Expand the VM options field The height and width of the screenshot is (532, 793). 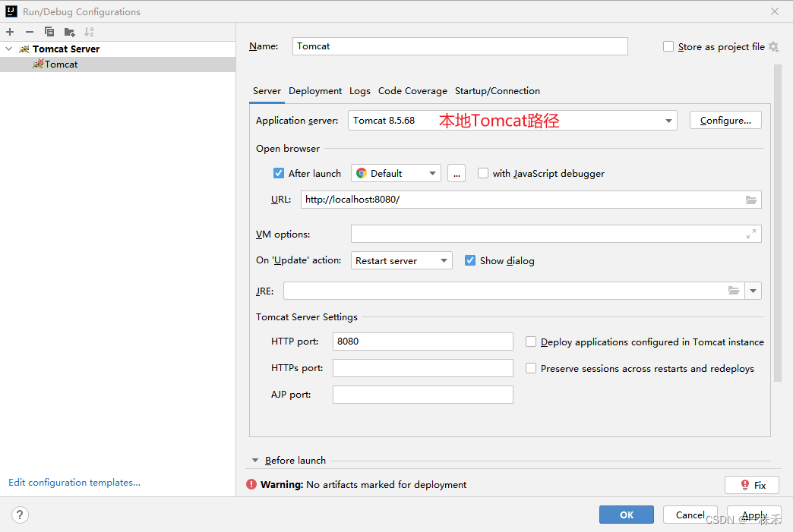(751, 234)
